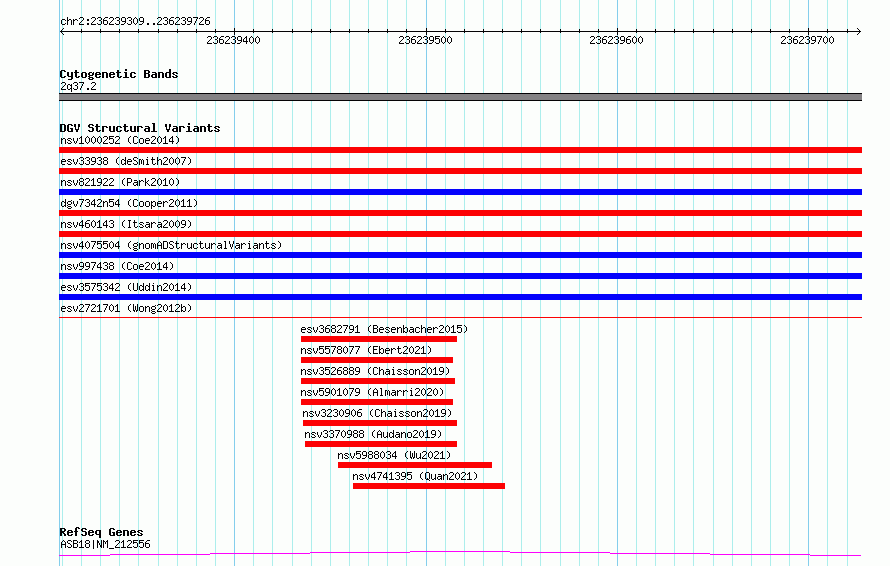Select the nsv5901079 (Almarri2020) variant bar
Viewport: 890px width, 566px height.
pyautogui.click(x=377, y=402)
